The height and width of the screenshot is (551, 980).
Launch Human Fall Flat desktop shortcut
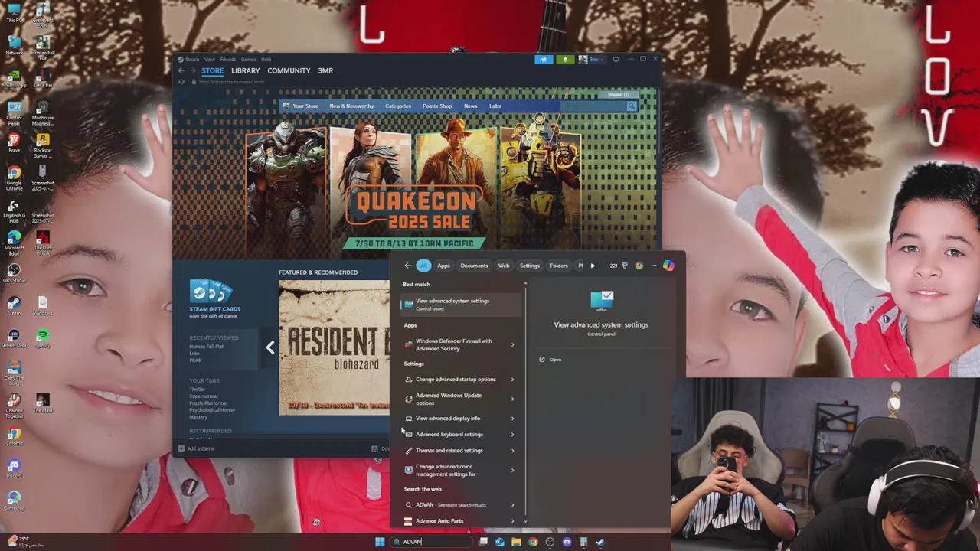[43, 47]
